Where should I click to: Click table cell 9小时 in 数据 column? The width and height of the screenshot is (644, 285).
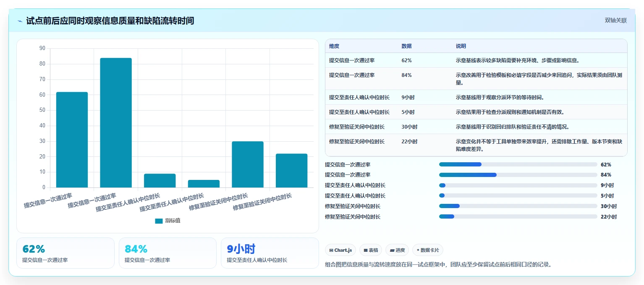point(408,98)
